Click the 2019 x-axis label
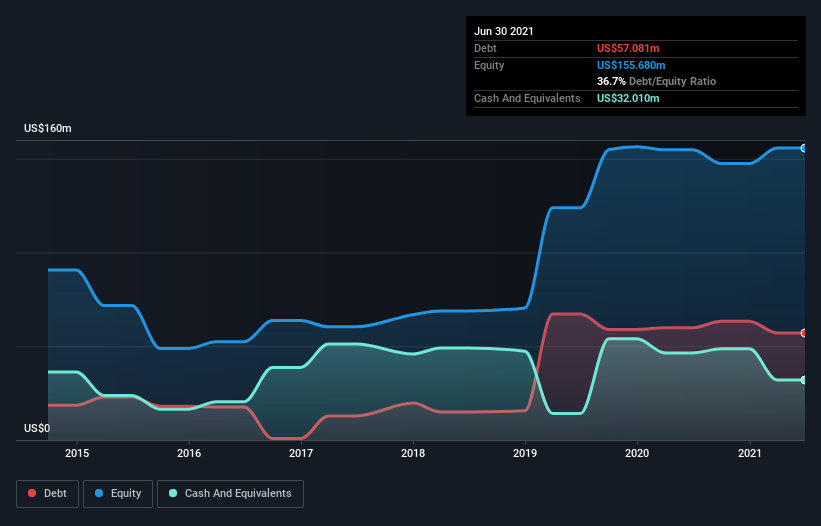This screenshot has height=526, width=821. tap(525, 453)
